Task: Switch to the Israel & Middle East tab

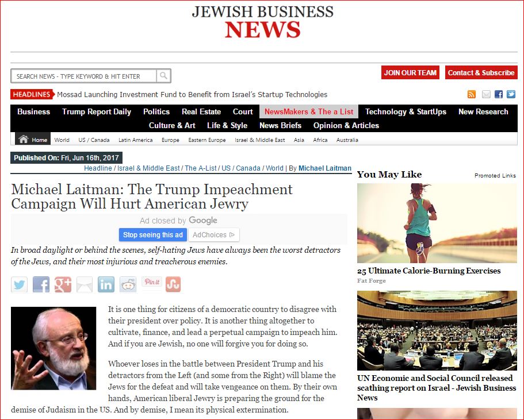Action: pos(259,140)
